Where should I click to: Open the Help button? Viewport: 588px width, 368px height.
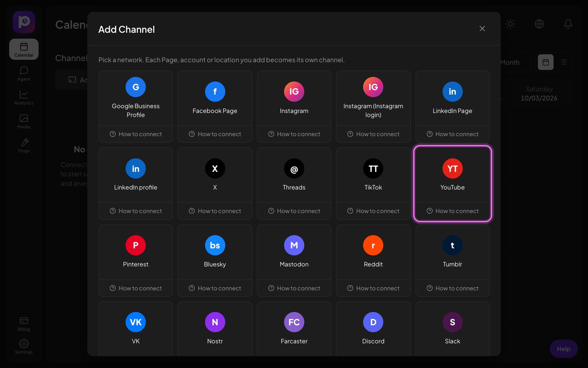click(x=563, y=348)
